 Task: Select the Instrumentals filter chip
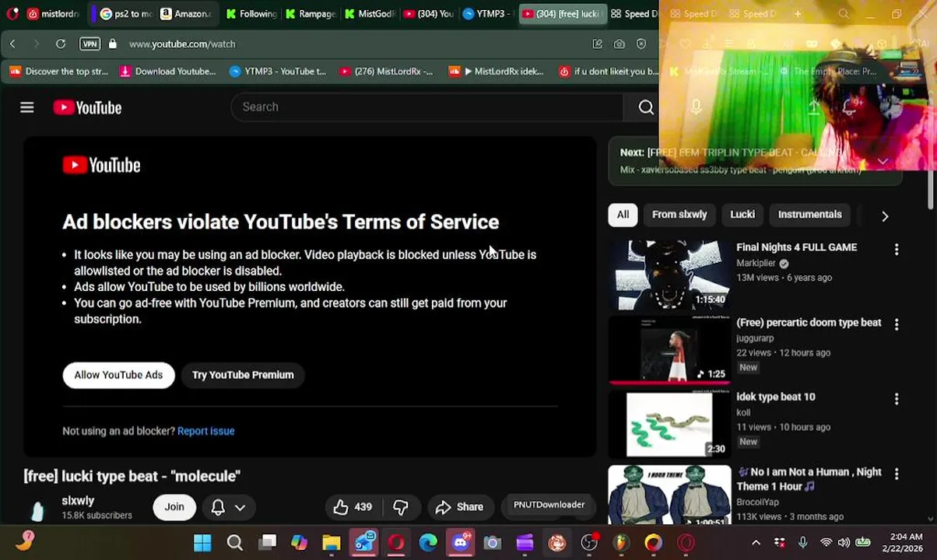click(x=809, y=215)
